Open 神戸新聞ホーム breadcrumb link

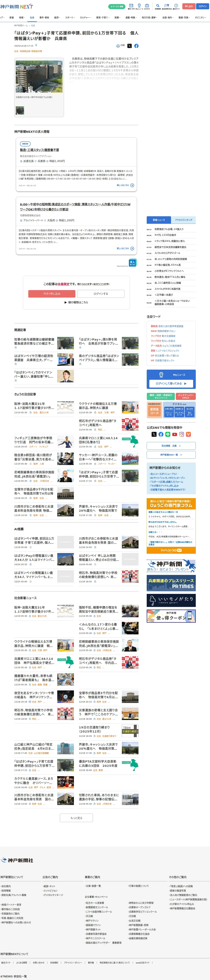[x=21, y=25]
